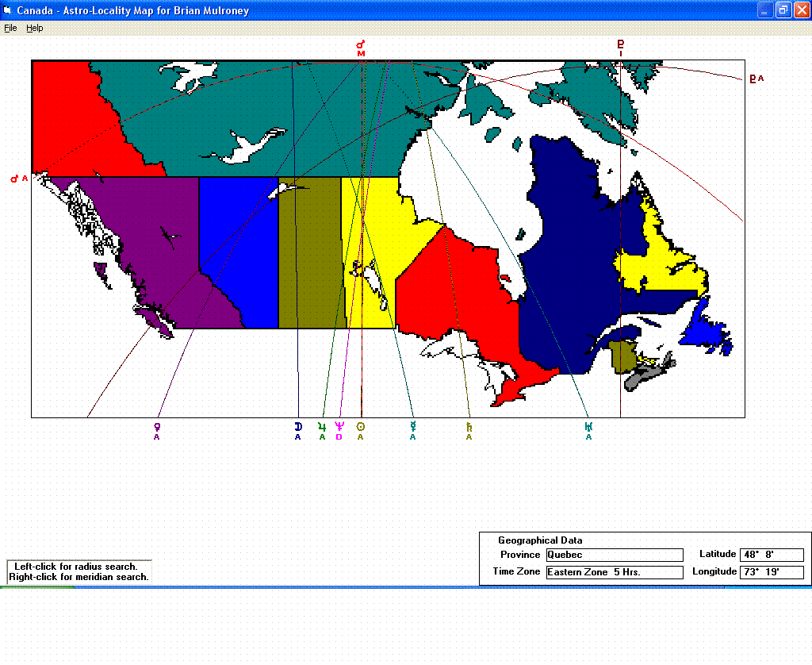Click the Mercury symbol below the map
Viewport: 812px width, 665px height.
coord(412,427)
